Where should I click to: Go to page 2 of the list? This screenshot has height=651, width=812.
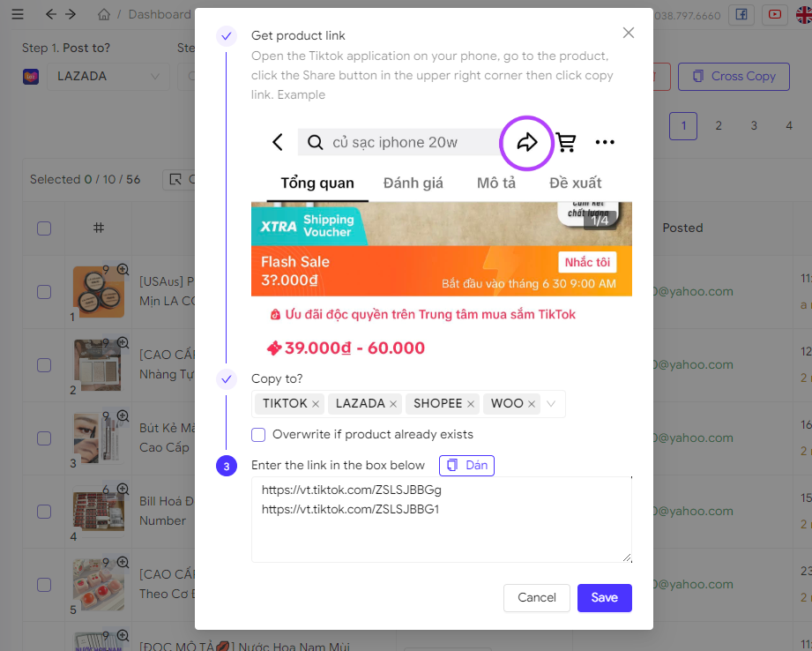tap(719, 126)
